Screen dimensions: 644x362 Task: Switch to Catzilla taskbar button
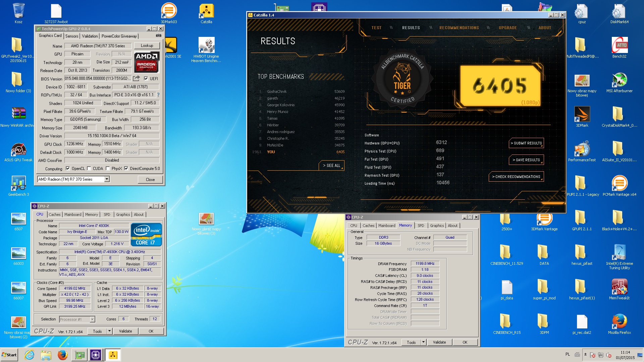pyautogui.click(x=113, y=355)
